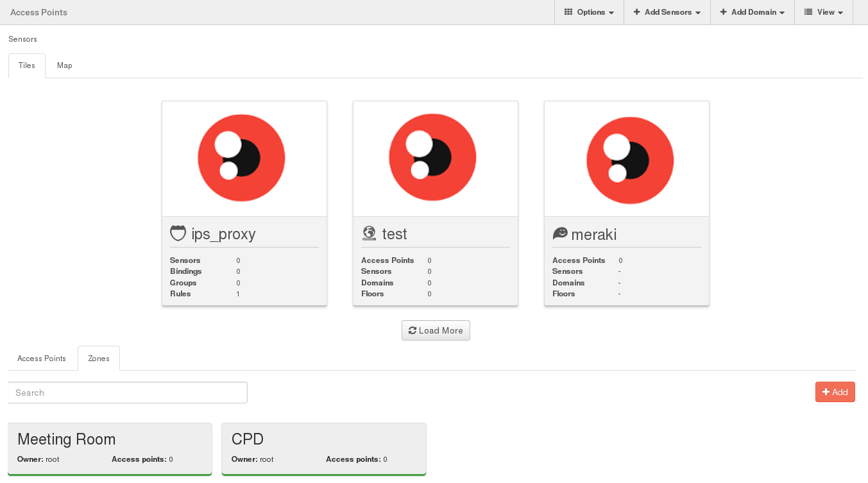This screenshot has width=868, height=483.
Task: Click the test tile title
Action: point(395,234)
